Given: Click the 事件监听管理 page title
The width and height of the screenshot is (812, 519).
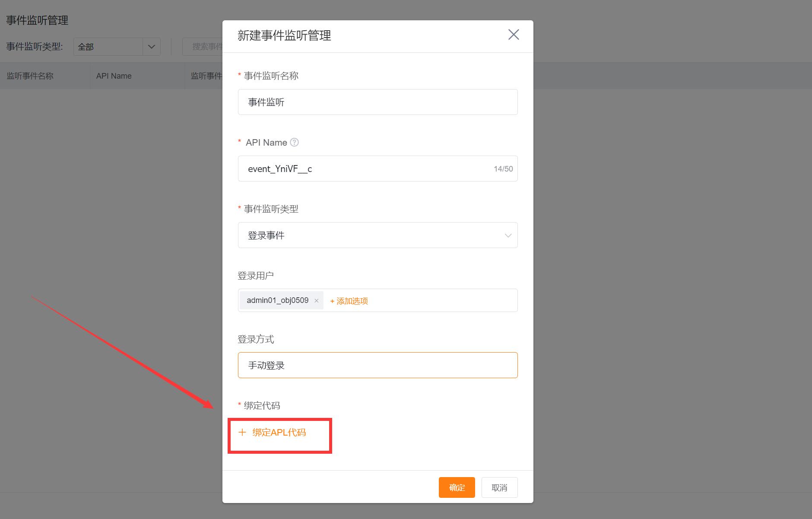Looking at the screenshot, I should (x=37, y=20).
